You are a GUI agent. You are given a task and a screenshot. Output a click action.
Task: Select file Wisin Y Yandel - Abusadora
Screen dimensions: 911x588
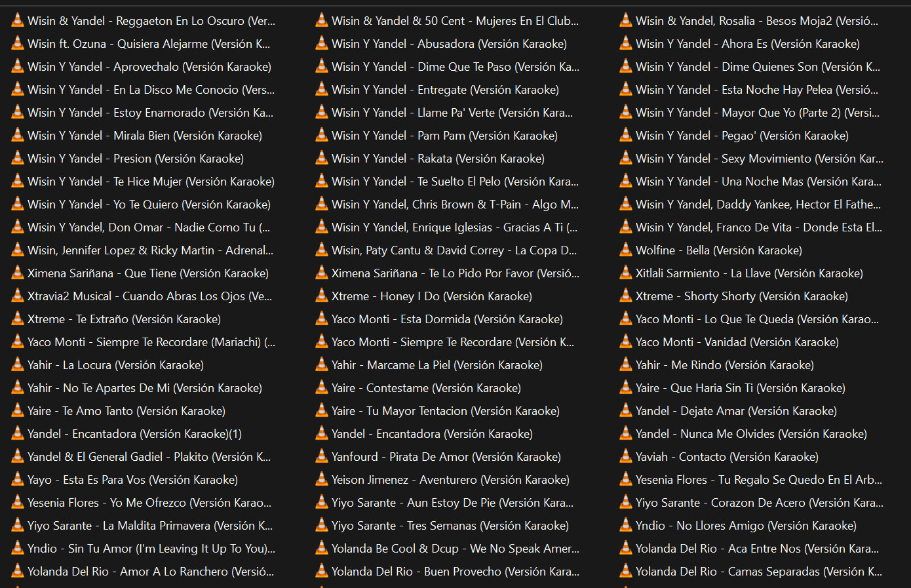click(449, 44)
